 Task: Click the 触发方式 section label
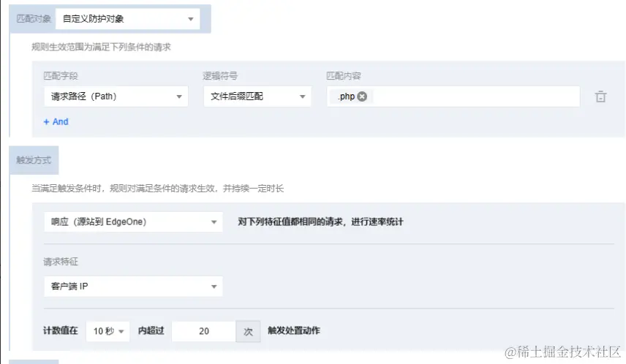click(34, 160)
